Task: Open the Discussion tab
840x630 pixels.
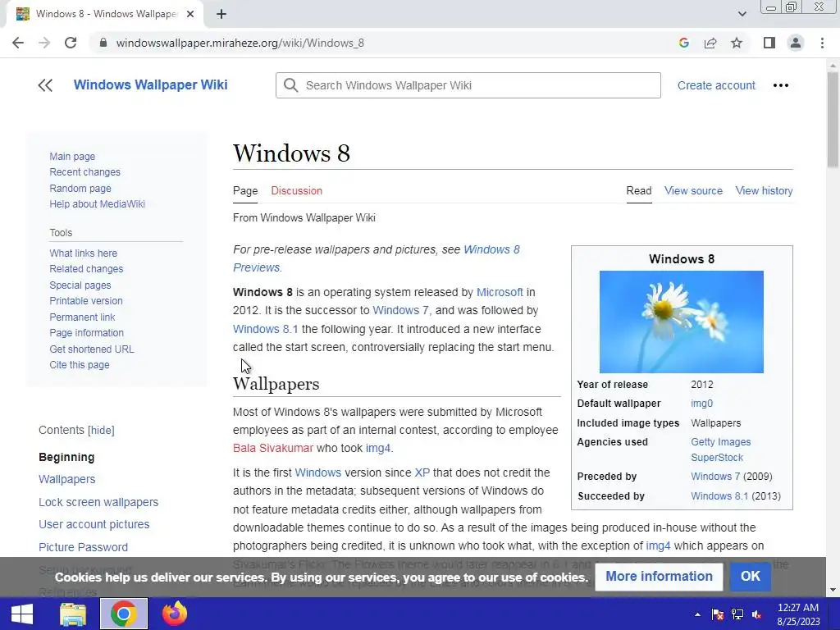Action: click(x=296, y=190)
